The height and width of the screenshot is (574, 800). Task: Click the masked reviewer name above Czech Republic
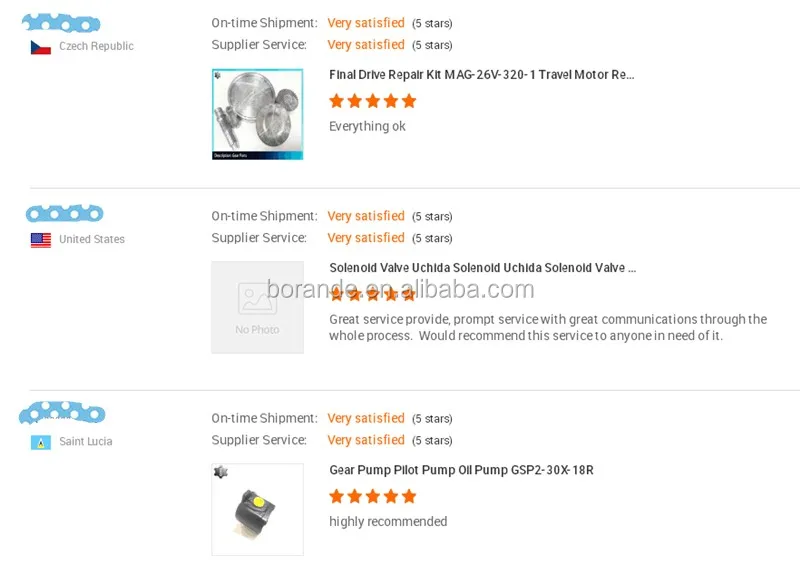pos(61,23)
